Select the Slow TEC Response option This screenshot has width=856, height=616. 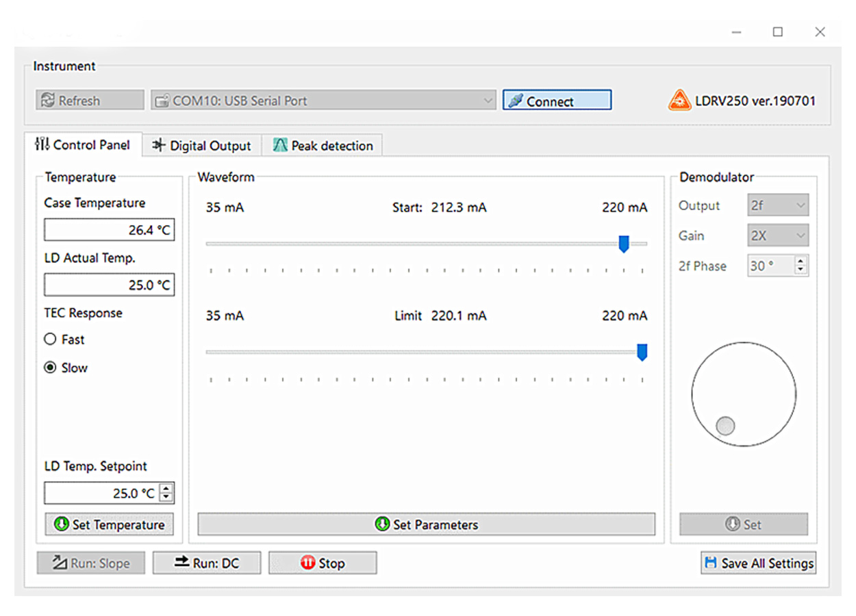click(x=50, y=368)
